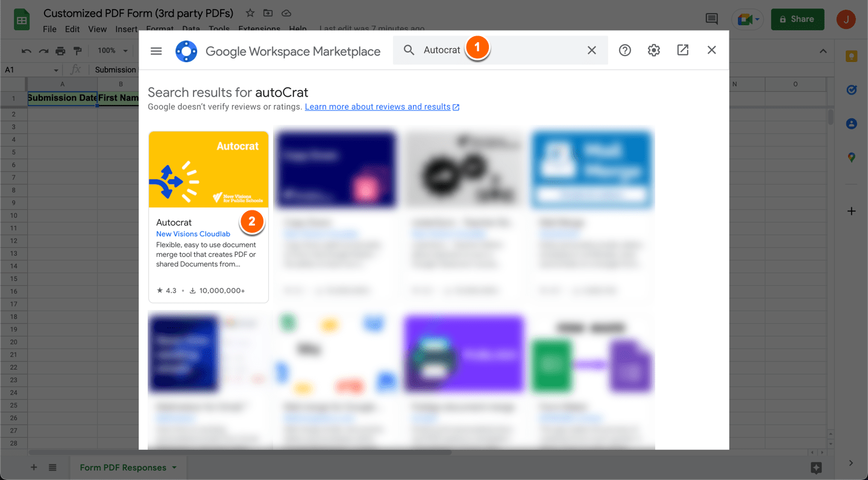Open the View menu
Image resolution: width=868 pixels, height=480 pixels.
(x=97, y=29)
